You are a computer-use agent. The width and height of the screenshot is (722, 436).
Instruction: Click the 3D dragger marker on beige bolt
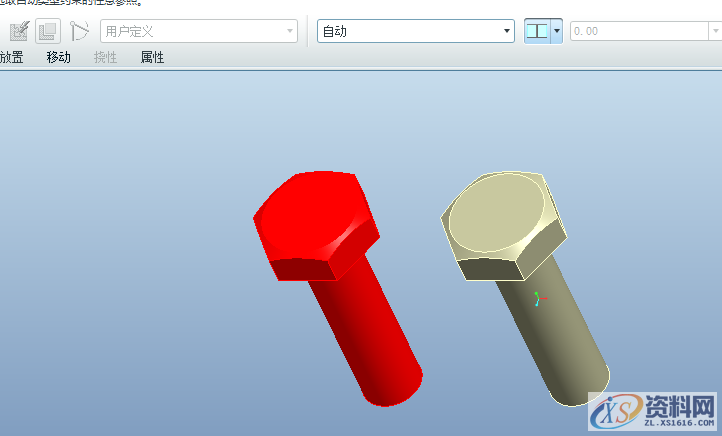click(537, 297)
